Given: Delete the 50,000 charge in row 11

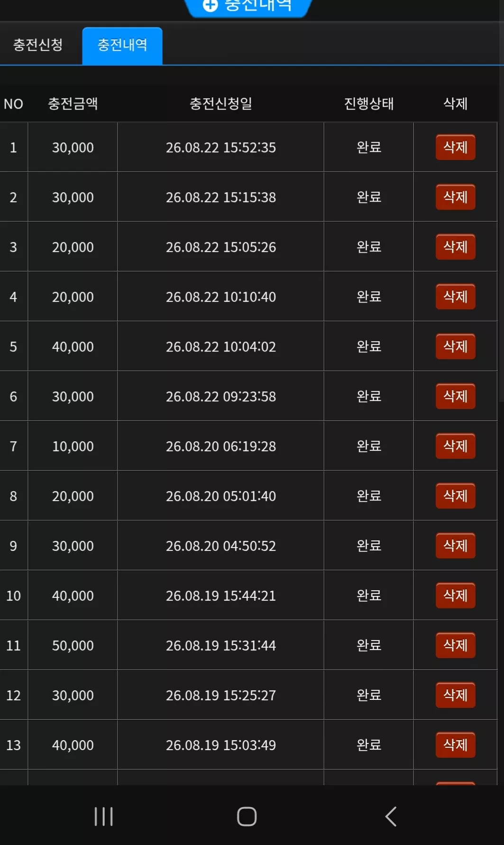Looking at the screenshot, I should point(455,645).
